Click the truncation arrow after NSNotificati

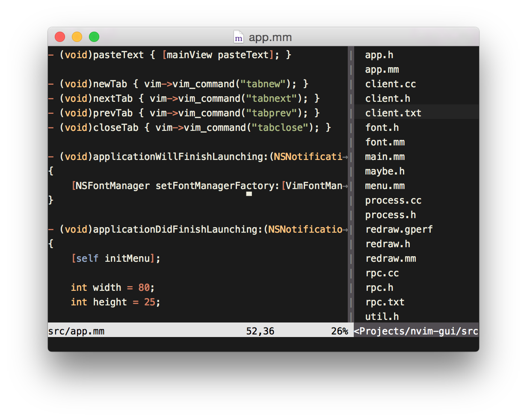pyautogui.click(x=346, y=157)
